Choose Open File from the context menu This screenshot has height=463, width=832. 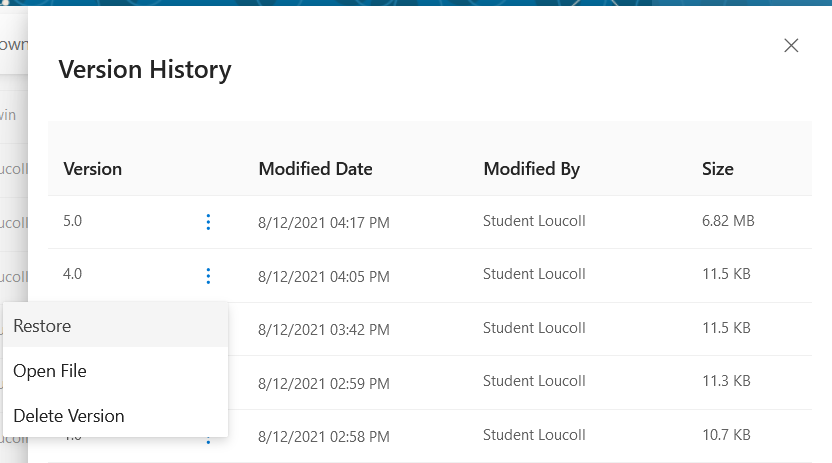pos(115,371)
